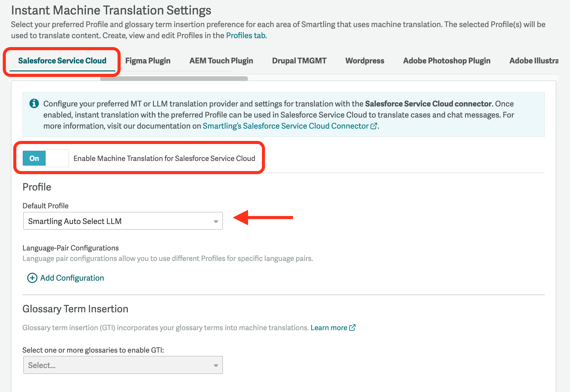Select the Drupal TMGMT tab
The height and width of the screenshot is (392, 570).
299,61
